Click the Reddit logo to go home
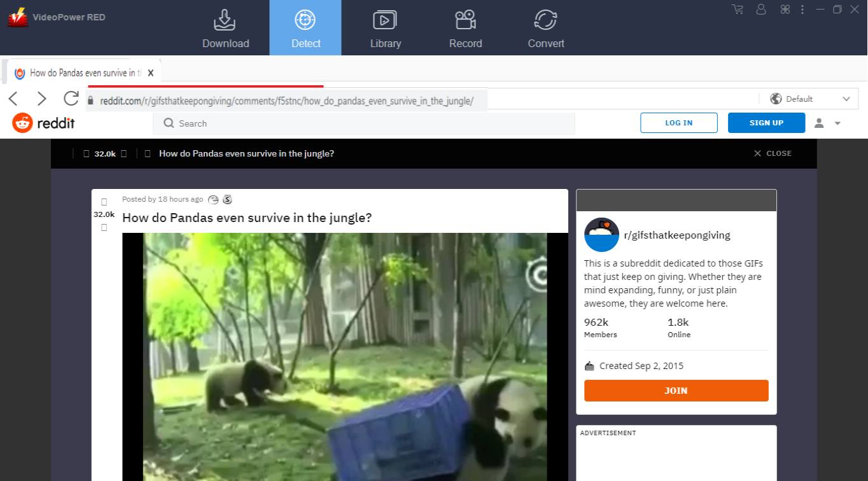The height and width of the screenshot is (481, 868). (x=44, y=123)
